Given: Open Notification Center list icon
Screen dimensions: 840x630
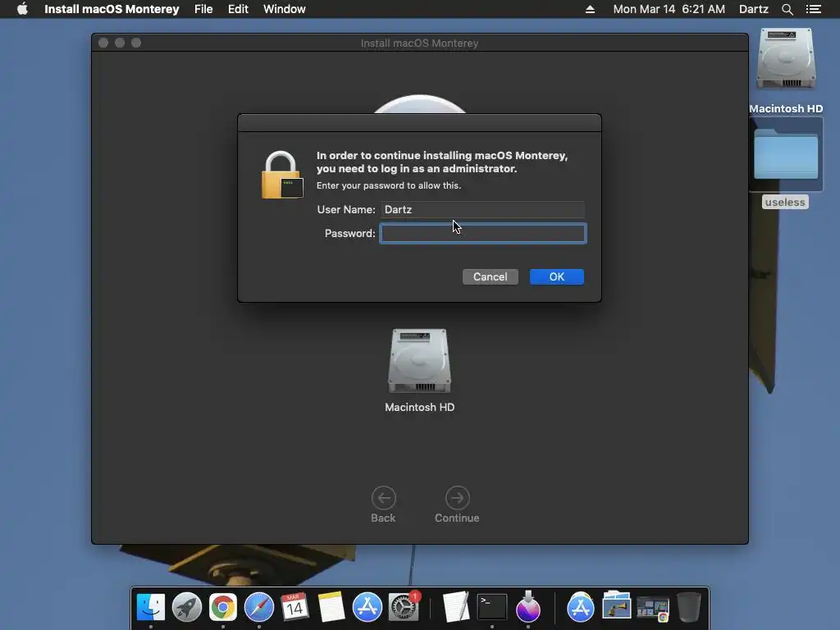Looking at the screenshot, I should 813,9.
